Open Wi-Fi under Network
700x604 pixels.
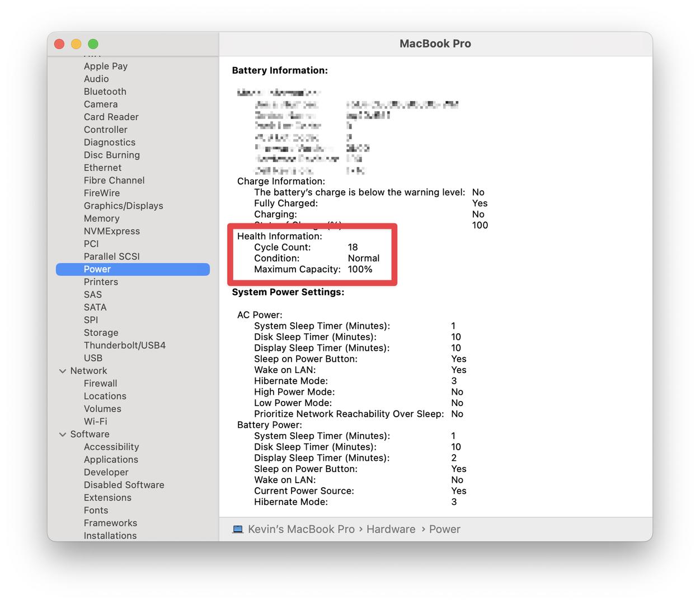pos(95,422)
